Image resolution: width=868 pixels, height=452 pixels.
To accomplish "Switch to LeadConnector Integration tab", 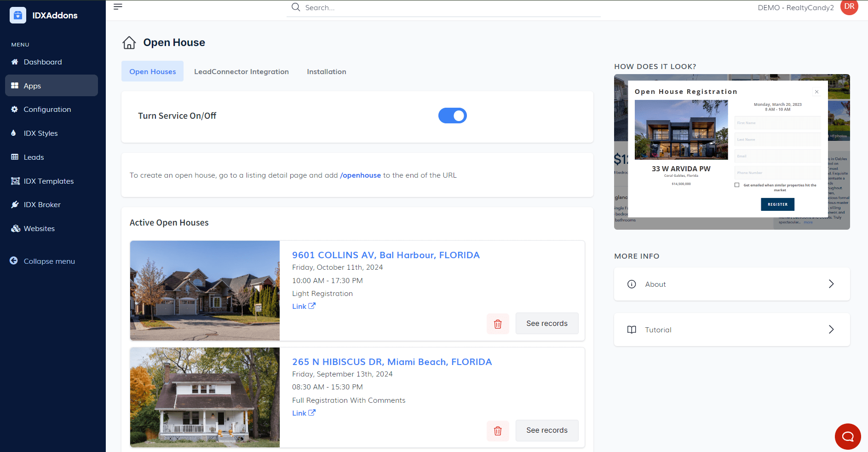I will 241,72.
